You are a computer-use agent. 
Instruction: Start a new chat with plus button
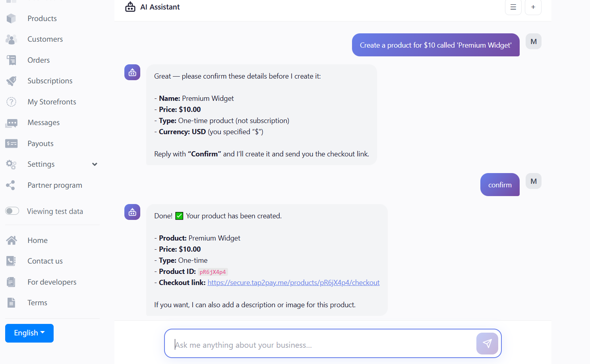(x=533, y=7)
